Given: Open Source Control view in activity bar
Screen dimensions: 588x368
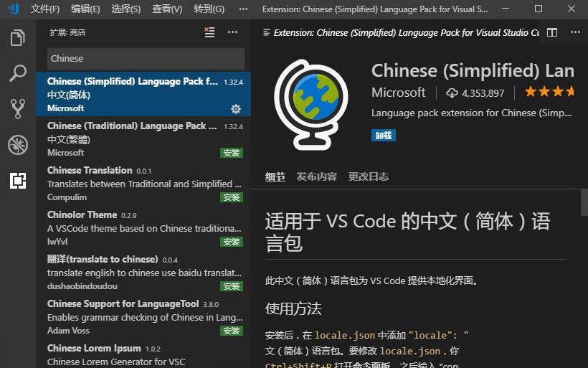Looking at the screenshot, I should pyautogui.click(x=18, y=108).
